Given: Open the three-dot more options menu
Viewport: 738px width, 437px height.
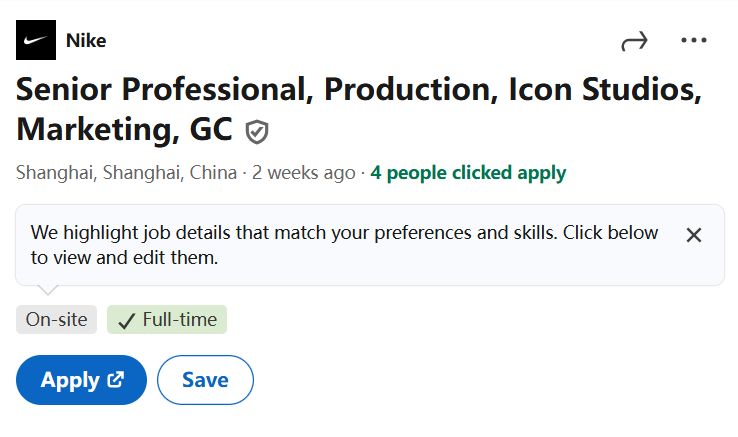Looking at the screenshot, I should click(694, 40).
